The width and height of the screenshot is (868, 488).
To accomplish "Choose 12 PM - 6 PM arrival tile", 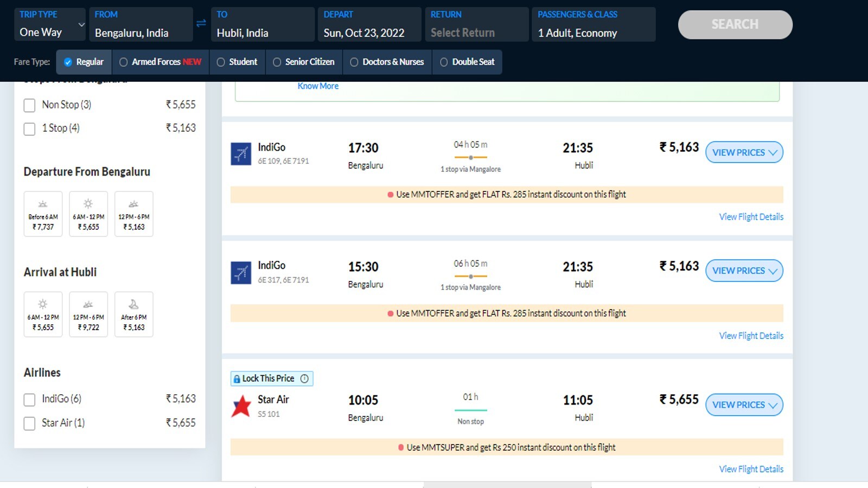I will pos(88,314).
